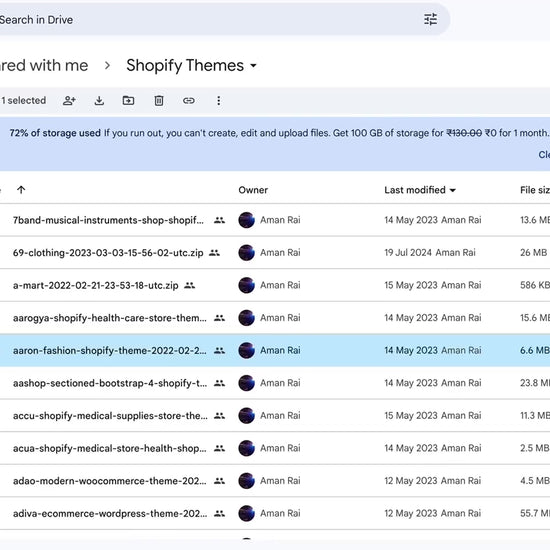Click the Owner column header

click(x=253, y=190)
